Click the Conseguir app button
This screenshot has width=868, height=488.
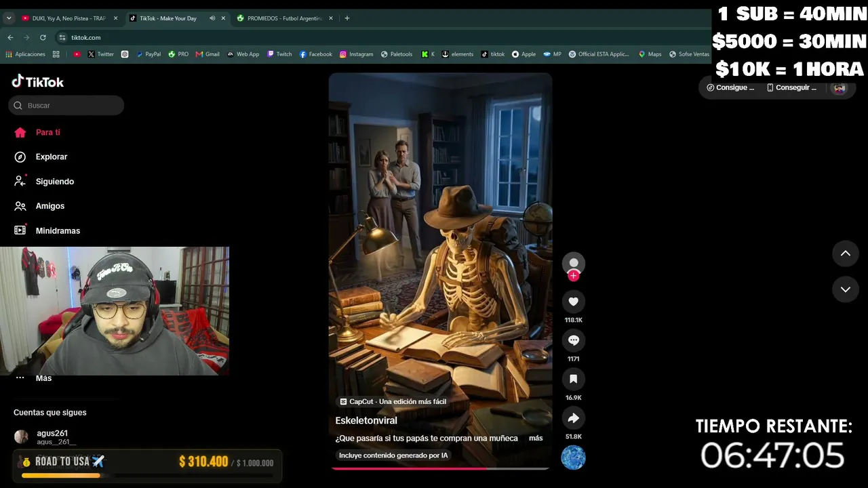[791, 87]
